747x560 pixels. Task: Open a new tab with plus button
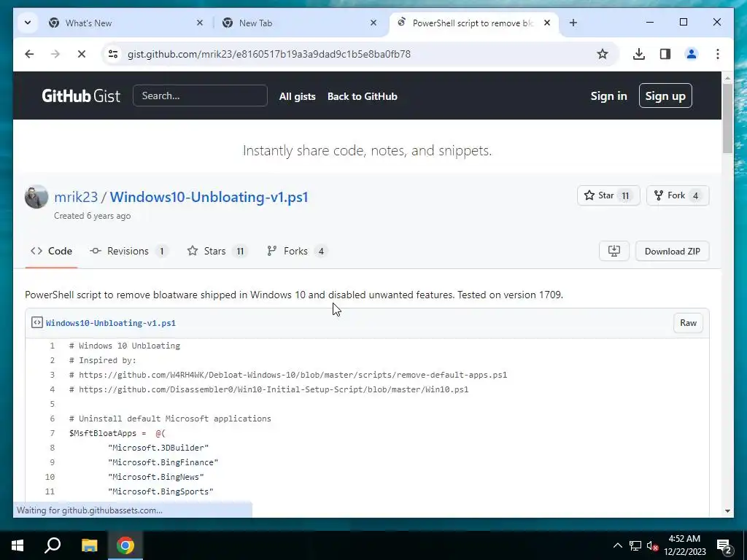click(573, 23)
